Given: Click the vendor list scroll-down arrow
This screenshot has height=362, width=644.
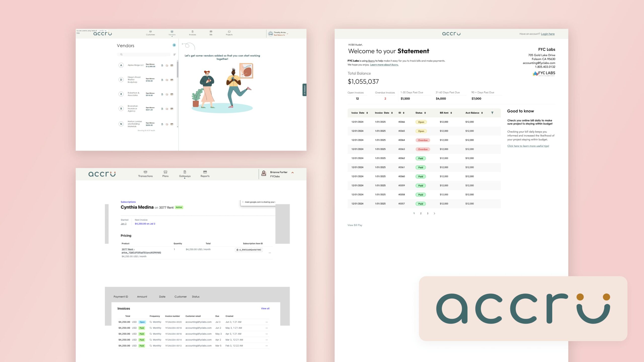Looking at the screenshot, I should tap(177, 127).
